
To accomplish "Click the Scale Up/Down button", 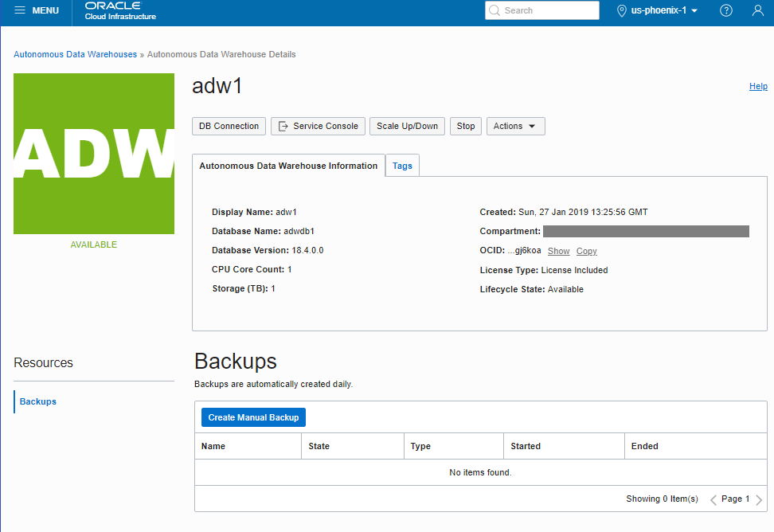I will [x=407, y=126].
